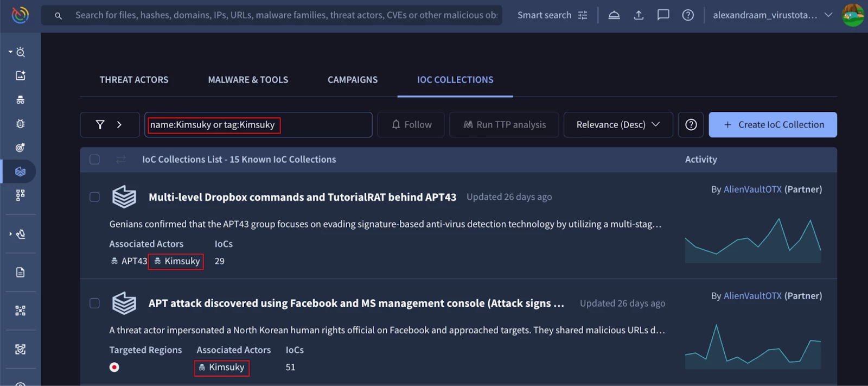868x386 pixels.
Task: Expand the livehunt sidebar arrow
Action: pyautogui.click(x=10, y=234)
